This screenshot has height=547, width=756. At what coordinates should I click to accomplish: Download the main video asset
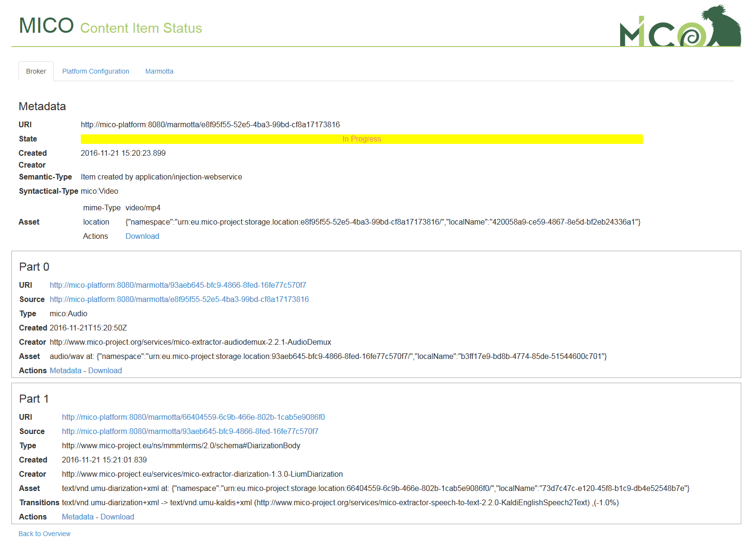point(142,236)
